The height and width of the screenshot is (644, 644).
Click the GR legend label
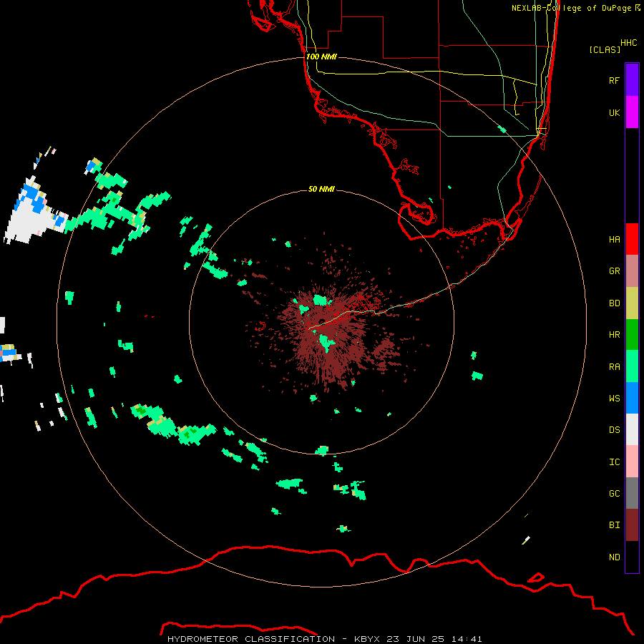614,271
